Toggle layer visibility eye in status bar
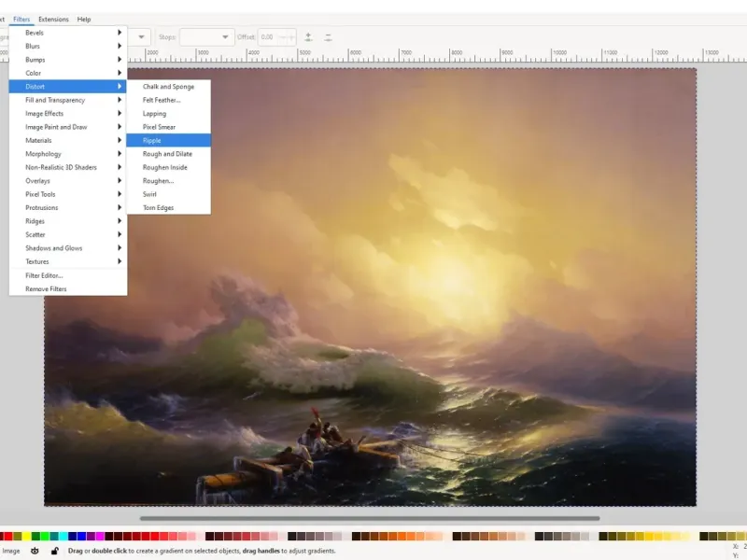The height and width of the screenshot is (560, 747). point(35,551)
